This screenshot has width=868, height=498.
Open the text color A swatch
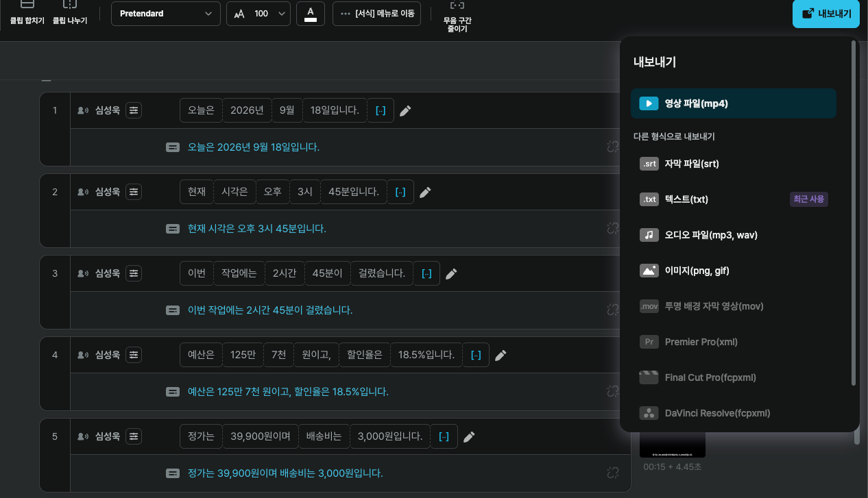pos(311,14)
